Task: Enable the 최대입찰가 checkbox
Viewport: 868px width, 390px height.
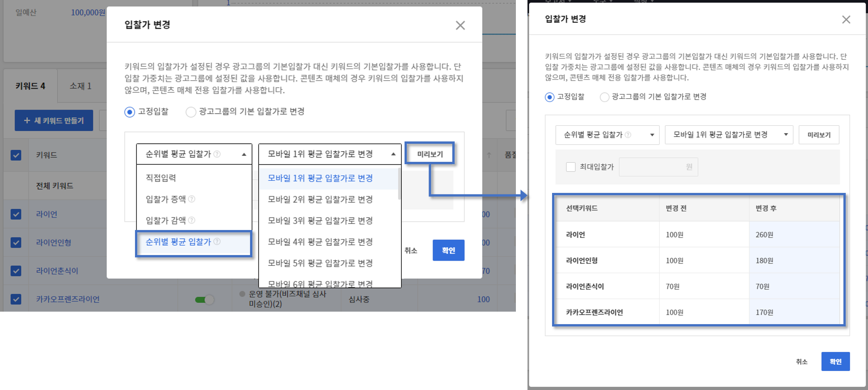Action: [571, 167]
